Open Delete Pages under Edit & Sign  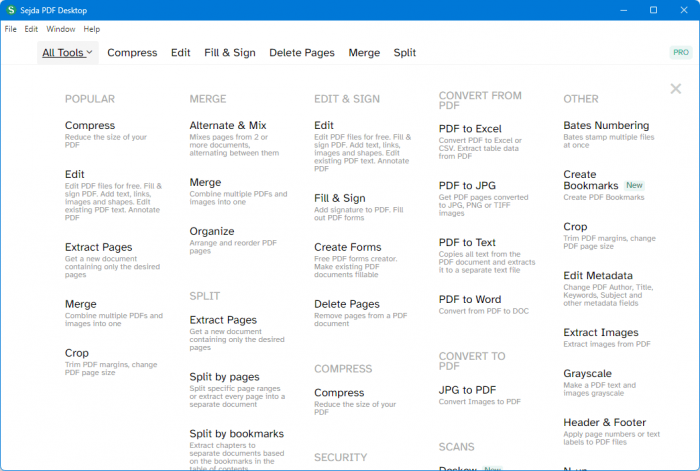347,304
